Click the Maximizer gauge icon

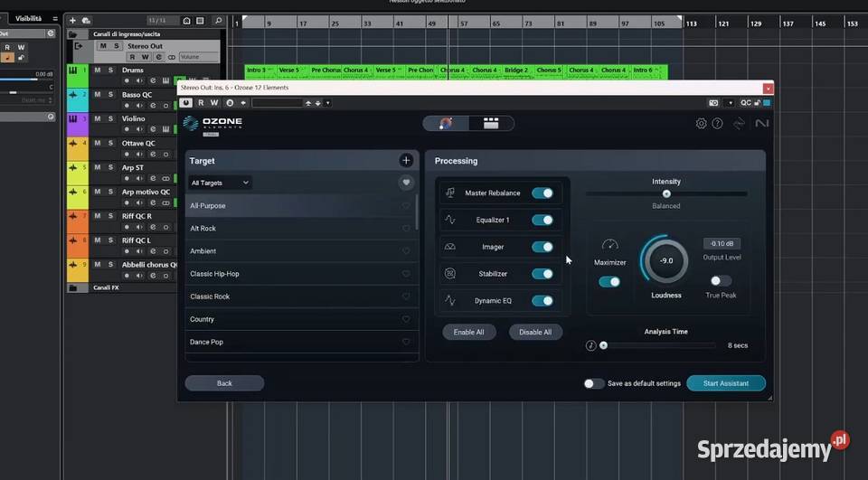tap(609, 245)
